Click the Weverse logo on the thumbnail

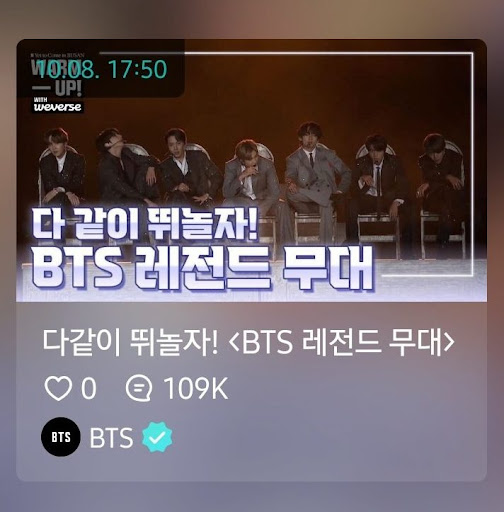(x=57, y=105)
